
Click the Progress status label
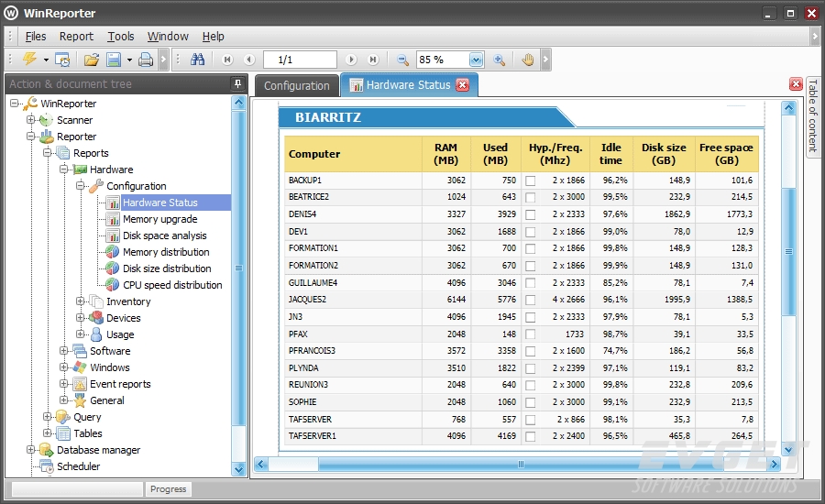169,489
